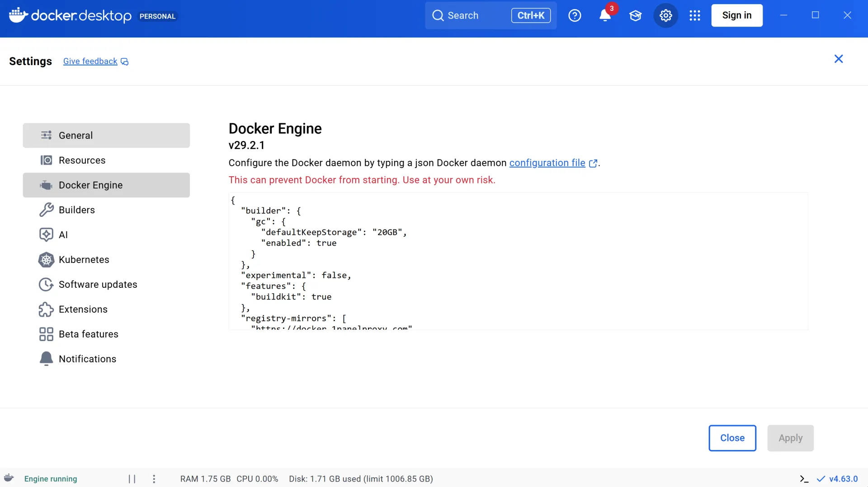The height and width of the screenshot is (487, 868).
Task: Click the Docker whale status icon
Action: coord(9,478)
